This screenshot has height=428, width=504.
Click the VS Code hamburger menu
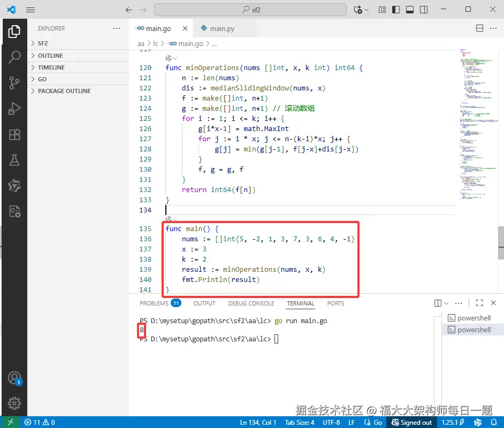tap(30, 10)
